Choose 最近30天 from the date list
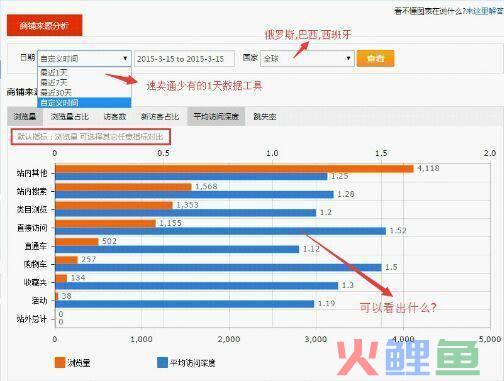 pos(85,92)
